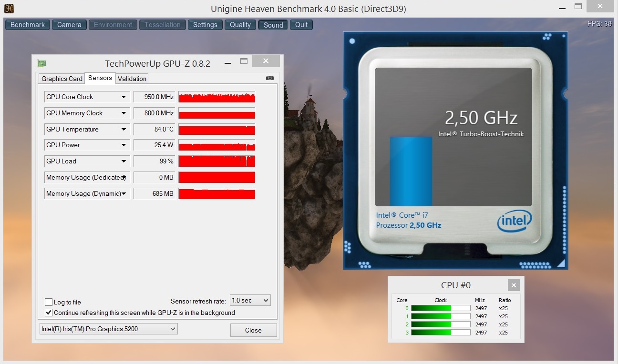Click the 0 MB dedicated memory value
The height and width of the screenshot is (364, 618).
[154, 177]
